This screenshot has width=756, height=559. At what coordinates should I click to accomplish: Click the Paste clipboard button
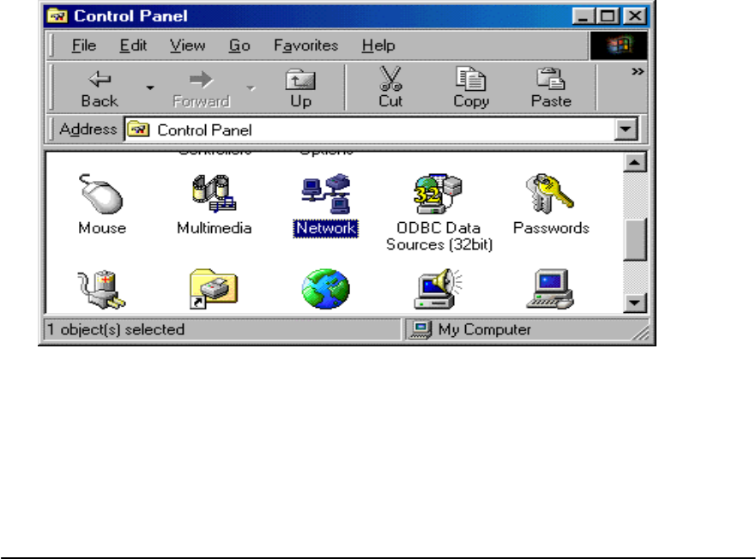[551, 87]
